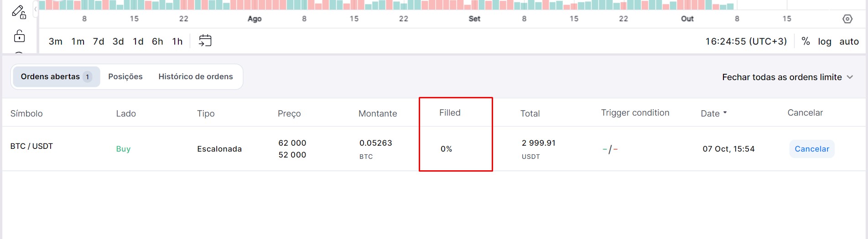
Task: Open the 16:24:55 (UTC+3) timezone menu
Action: 746,41
